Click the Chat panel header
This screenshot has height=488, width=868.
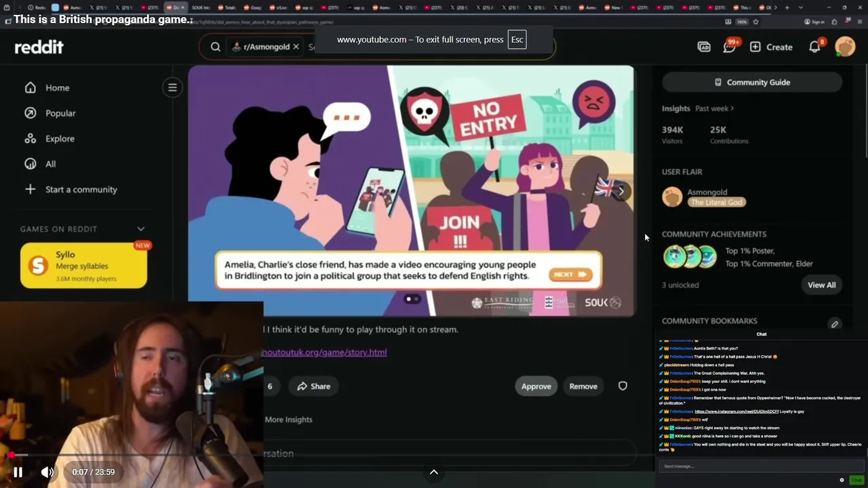point(761,334)
